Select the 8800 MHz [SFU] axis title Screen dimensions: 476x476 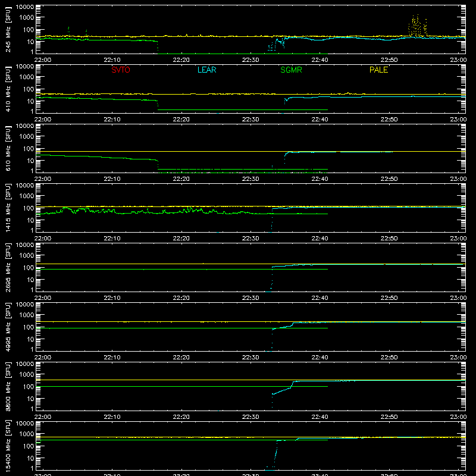point(8,387)
